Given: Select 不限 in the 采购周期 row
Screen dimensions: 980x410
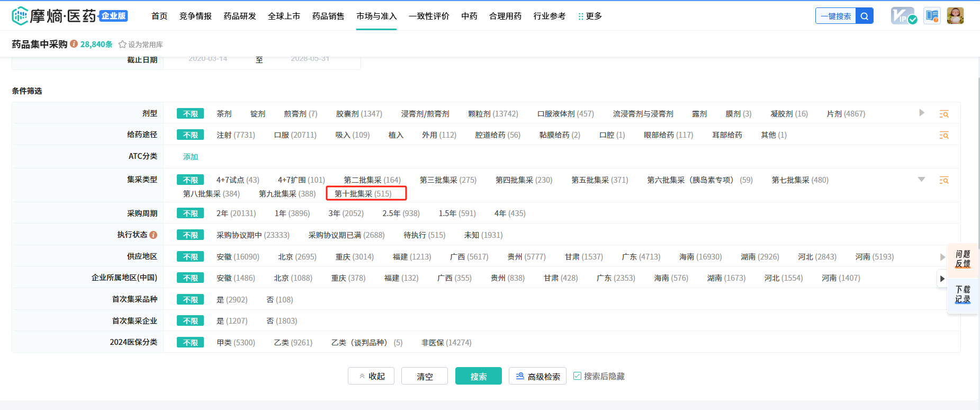Looking at the screenshot, I should (190, 213).
